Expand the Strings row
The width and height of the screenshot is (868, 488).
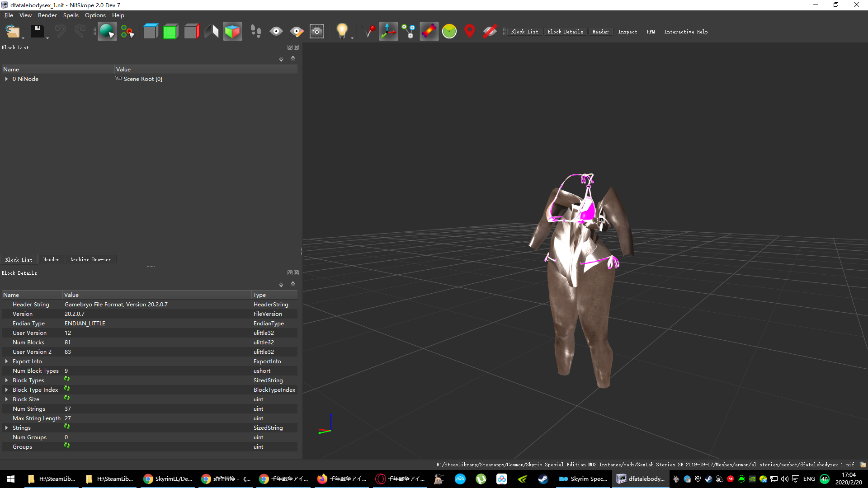tap(6, 428)
